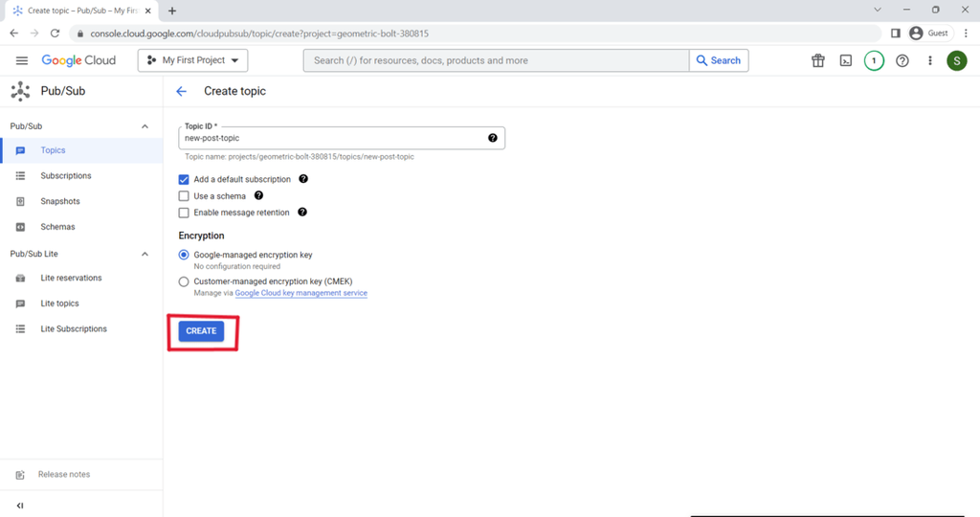Open Schemas in the sidebar
Image resolution: width=980 pixels, height=517 pixels.
pos(81,227)
